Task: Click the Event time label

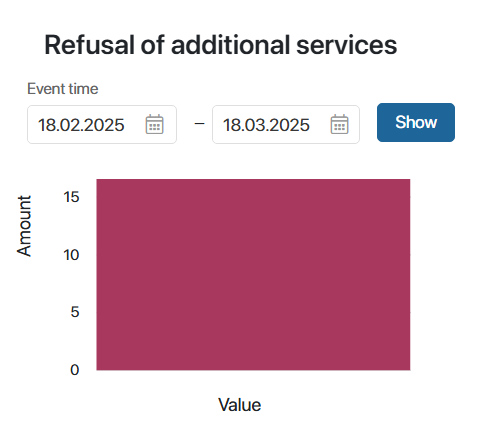Action: 63,89
